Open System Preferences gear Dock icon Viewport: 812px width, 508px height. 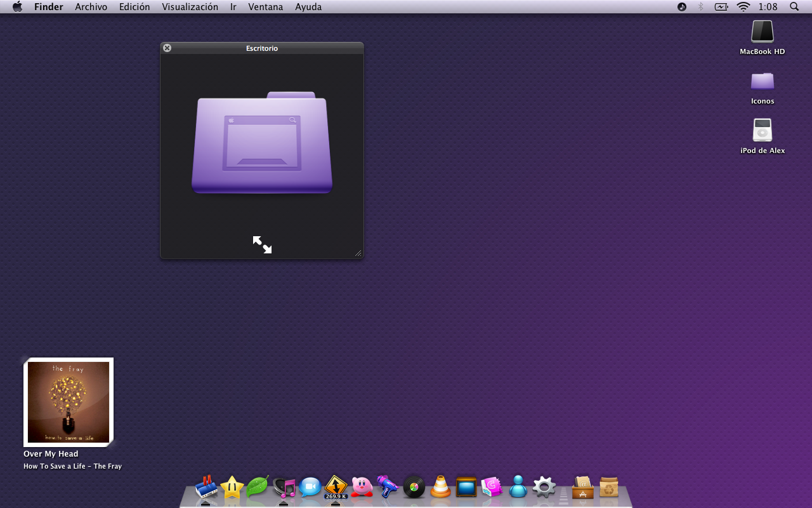click(544, 487)
